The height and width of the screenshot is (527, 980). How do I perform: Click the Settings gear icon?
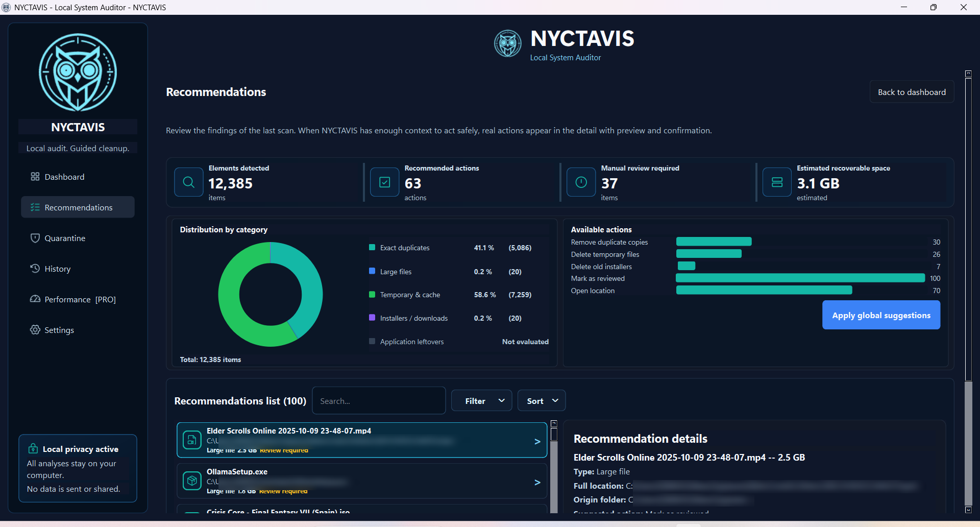(x=35, y=330)
